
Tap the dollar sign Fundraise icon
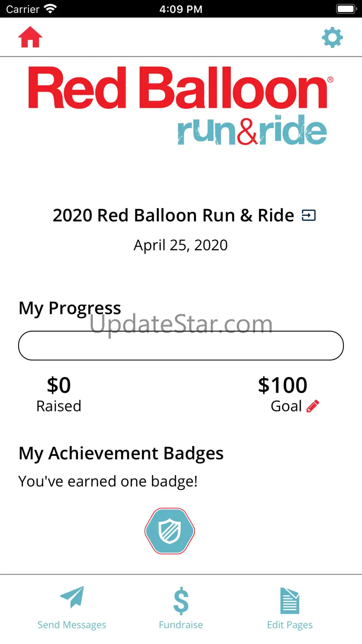[x=181, y=601]
